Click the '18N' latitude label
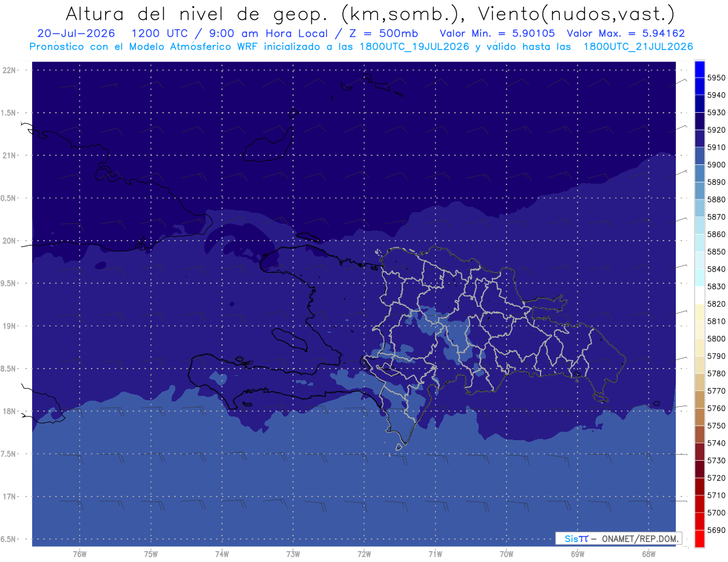This screenshot has width=728, height=562. [10, 411]
